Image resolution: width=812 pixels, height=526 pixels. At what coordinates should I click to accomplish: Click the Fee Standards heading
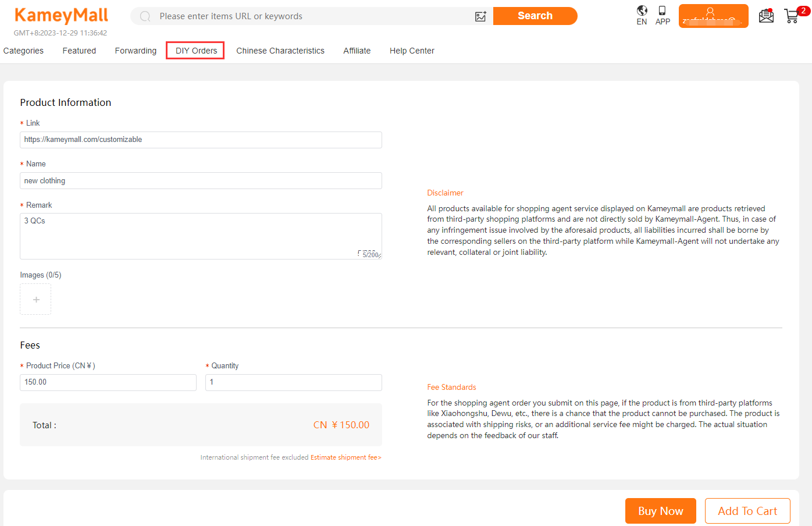coord(451,387)
